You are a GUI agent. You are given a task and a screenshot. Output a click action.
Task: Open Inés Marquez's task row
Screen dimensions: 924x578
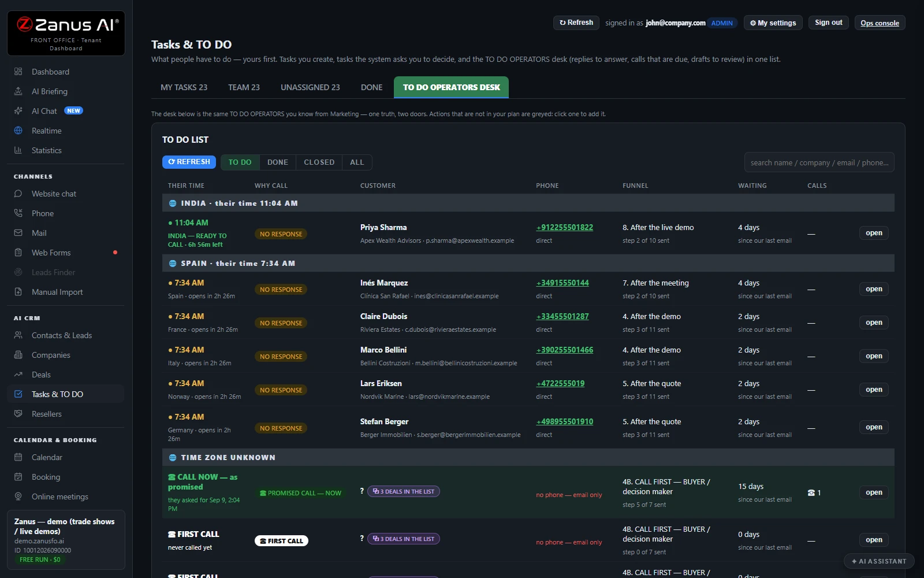pos(874,289)
